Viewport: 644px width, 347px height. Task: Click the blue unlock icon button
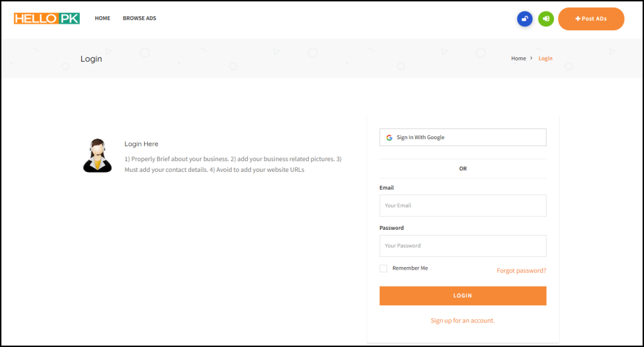coord(525,19)
